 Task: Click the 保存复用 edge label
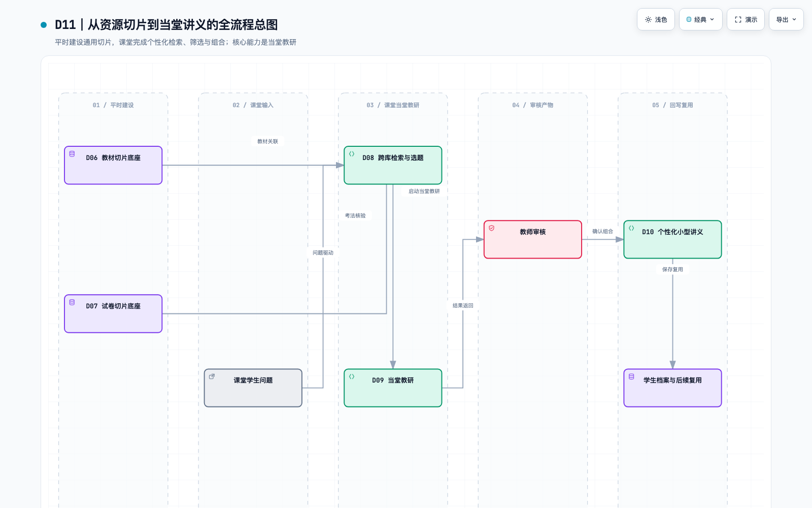pyautogui.click(x=672, y=269)
